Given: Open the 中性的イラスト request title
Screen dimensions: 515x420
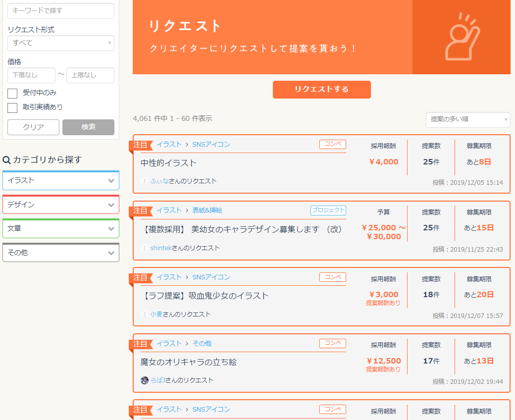Looking at the screenshot, I should coord(168,163).
